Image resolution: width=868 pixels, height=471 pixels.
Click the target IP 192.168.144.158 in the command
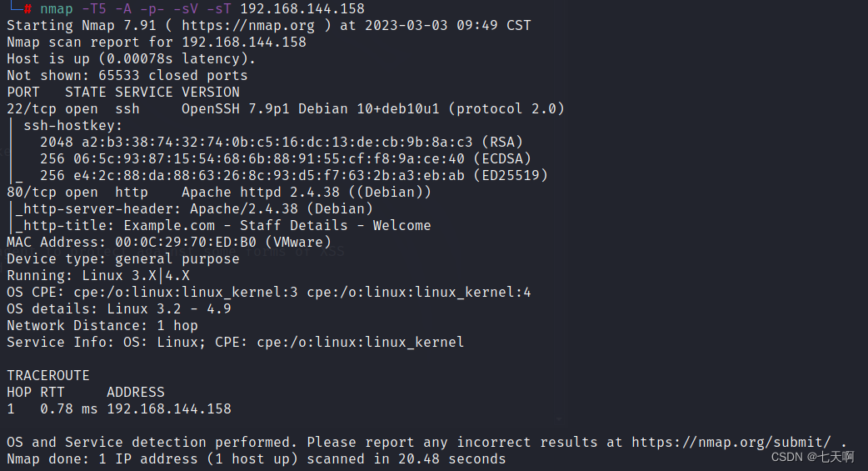tap(302, 9)
